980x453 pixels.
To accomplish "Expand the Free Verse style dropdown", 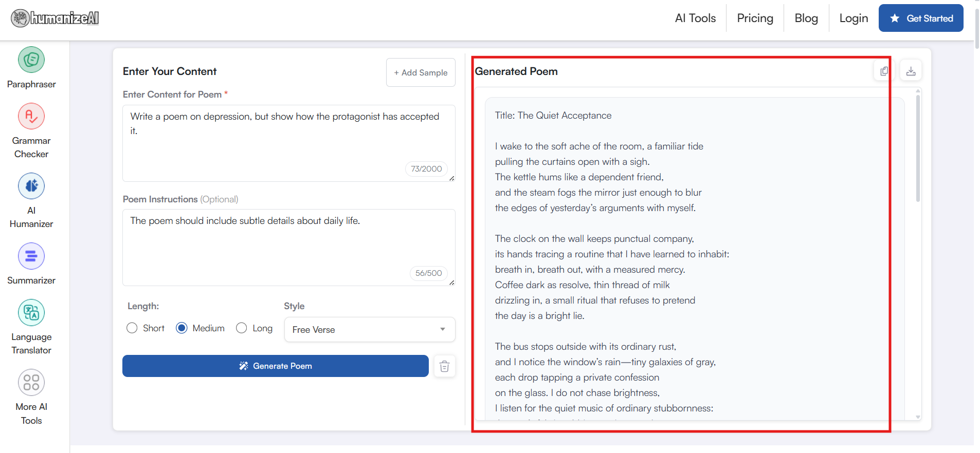I will (369, 330).
